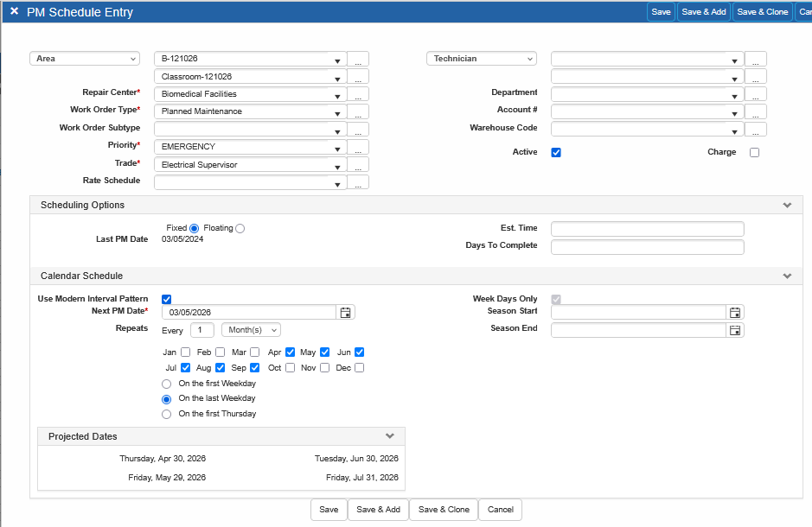Open the Month(s) repeat interval dropdown
Screen dimensions: 812x527
251,330
